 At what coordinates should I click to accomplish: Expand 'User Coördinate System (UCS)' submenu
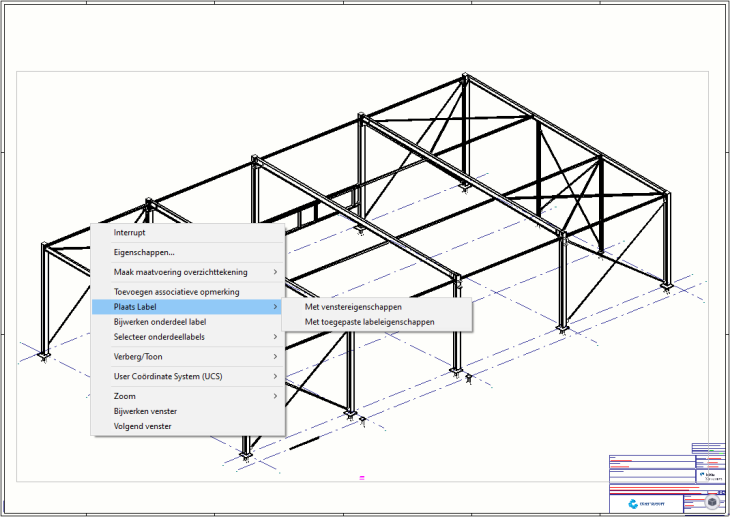[x=168, y=376]
